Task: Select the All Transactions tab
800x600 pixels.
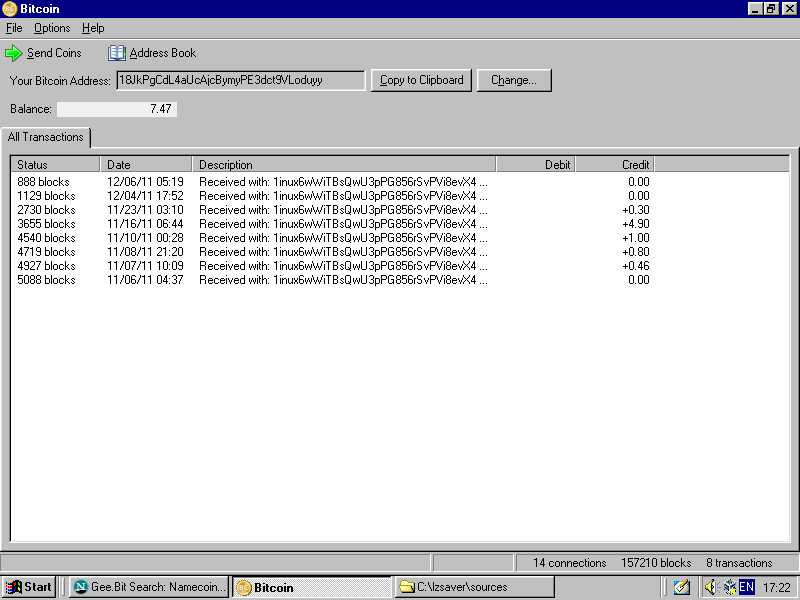Action: point(45,137)
